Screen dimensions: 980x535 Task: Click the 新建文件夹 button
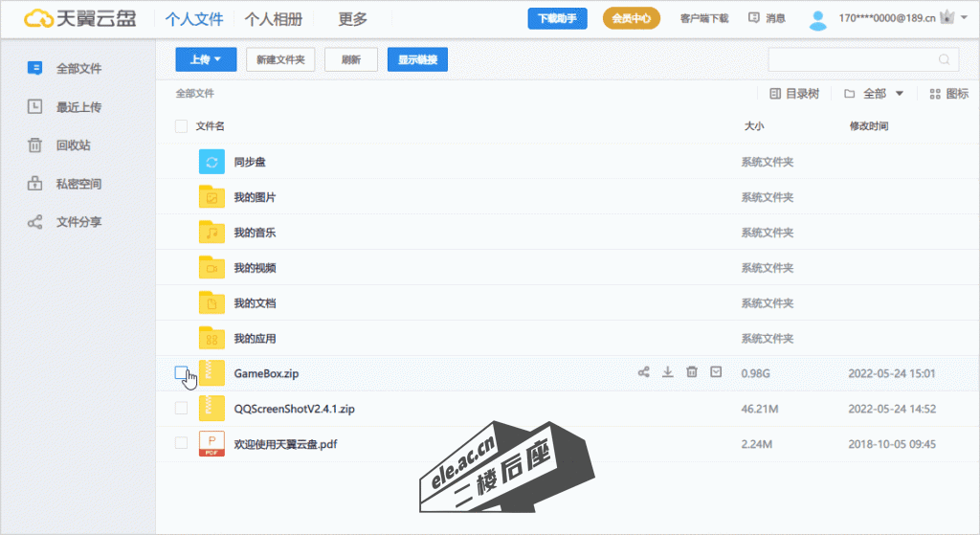point(280,59)
